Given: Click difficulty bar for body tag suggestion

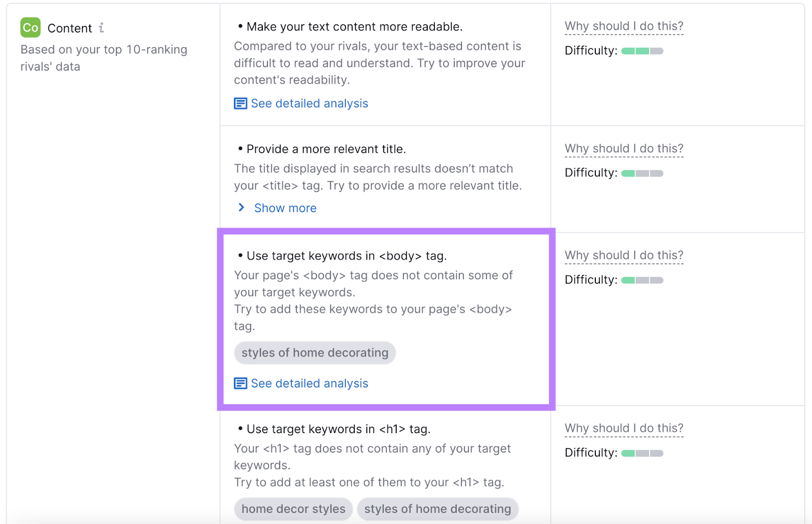Looking at the screenshot, I should point(642,280).
